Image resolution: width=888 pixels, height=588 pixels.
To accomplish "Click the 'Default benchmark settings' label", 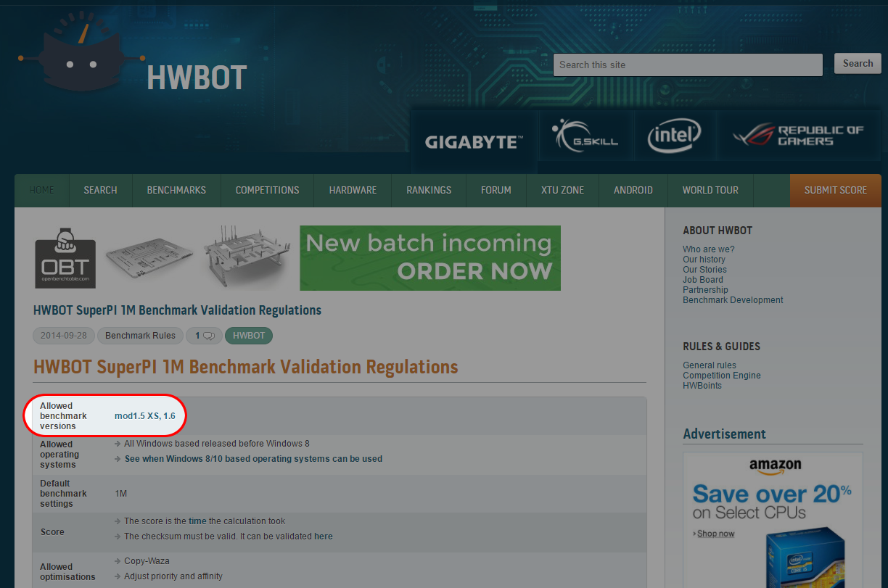I will point(63,494).
